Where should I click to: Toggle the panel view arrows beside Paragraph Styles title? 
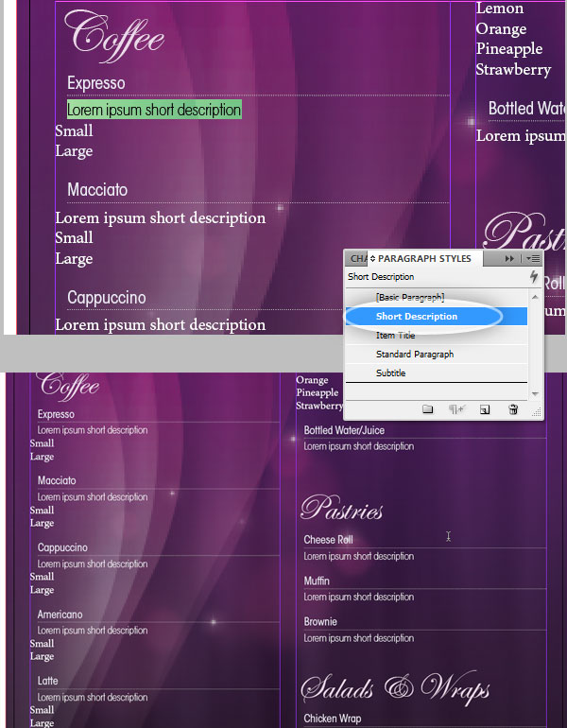point(372,259)
